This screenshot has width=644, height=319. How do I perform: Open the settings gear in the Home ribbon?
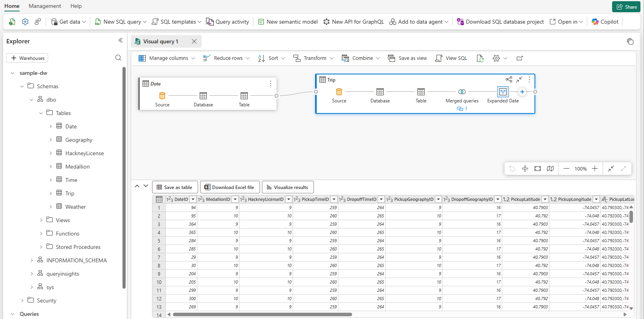(25, 22)
